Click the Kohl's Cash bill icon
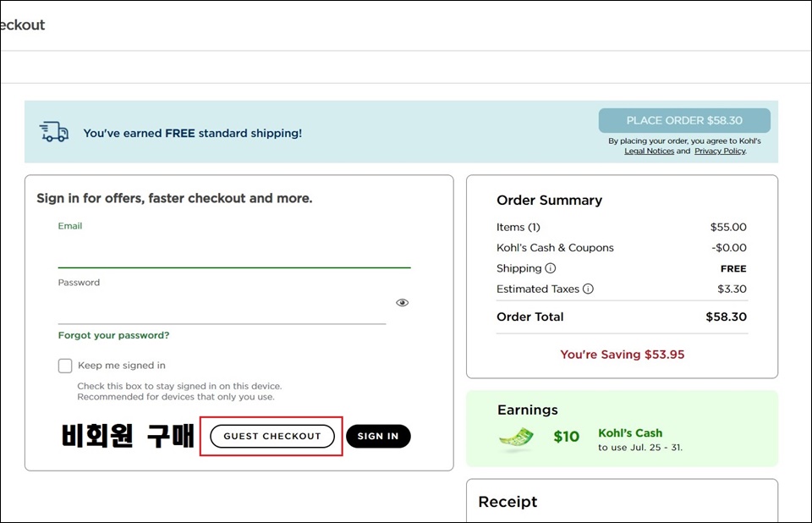812x523 pixels. [516, 438]
